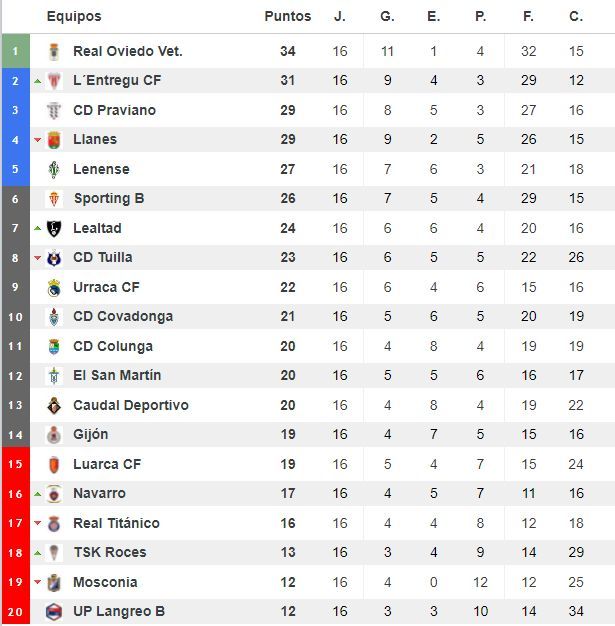Screen dimensions: 615x626
Task: Click the red position 20 cell
Action: [16, 611]
